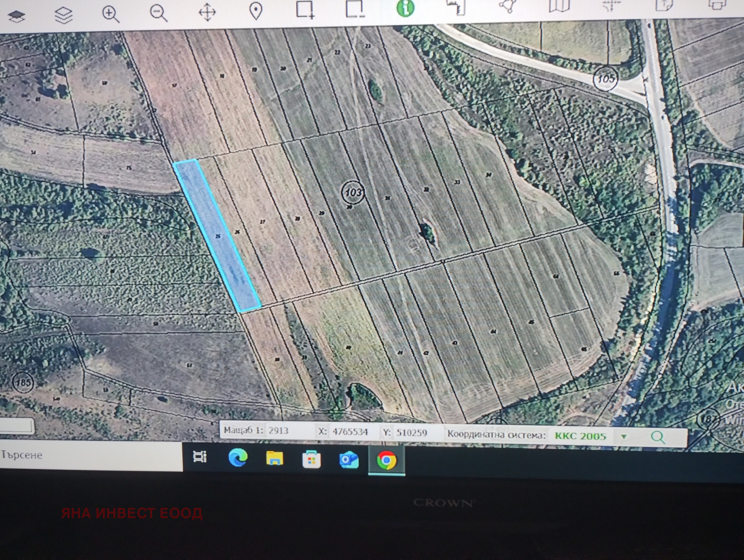
Task: Select the location pin marker tool
Action: [256, 11]
